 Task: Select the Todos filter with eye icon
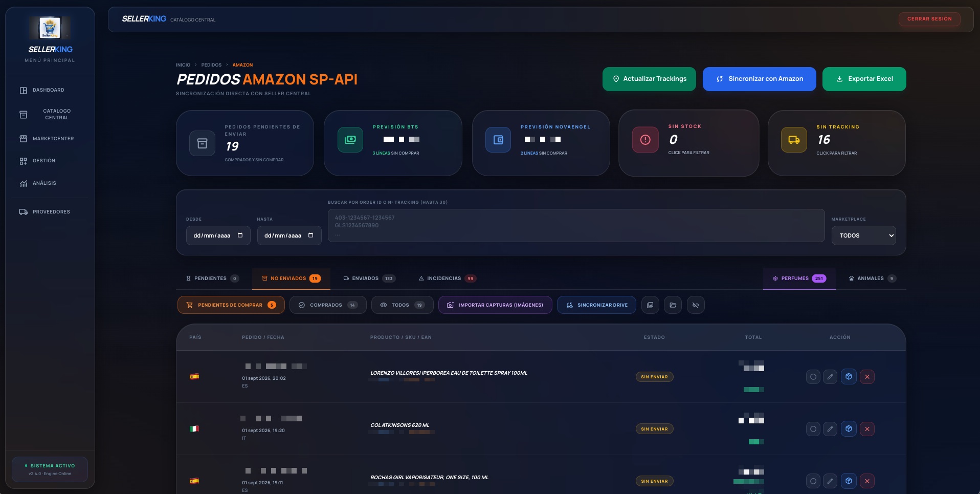(402, 305)
